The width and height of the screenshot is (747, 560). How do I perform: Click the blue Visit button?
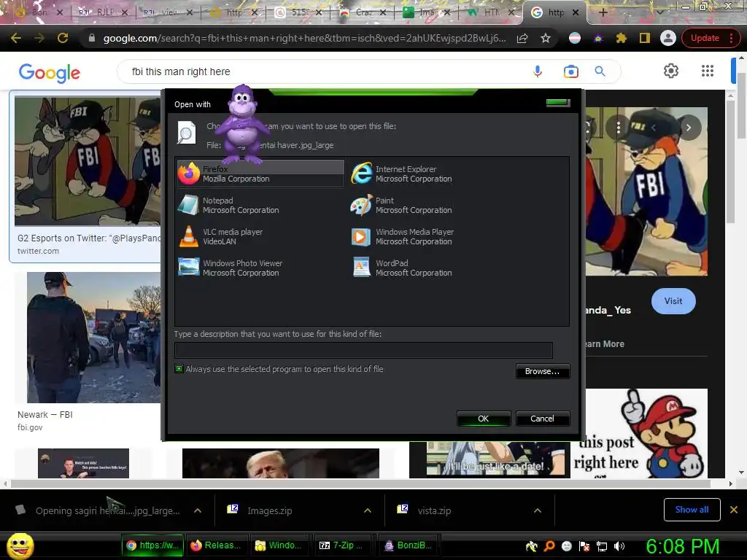tap(673, 301)
